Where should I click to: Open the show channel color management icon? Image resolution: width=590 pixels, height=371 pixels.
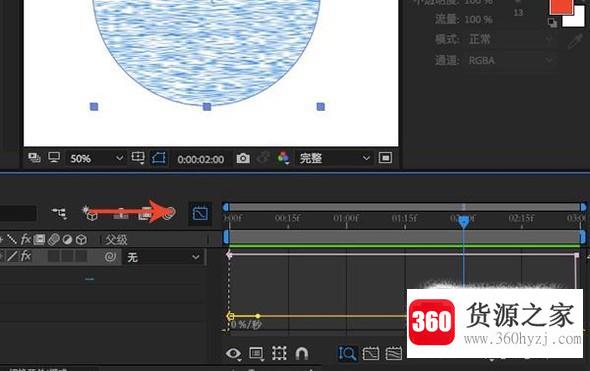pos(283,158)
